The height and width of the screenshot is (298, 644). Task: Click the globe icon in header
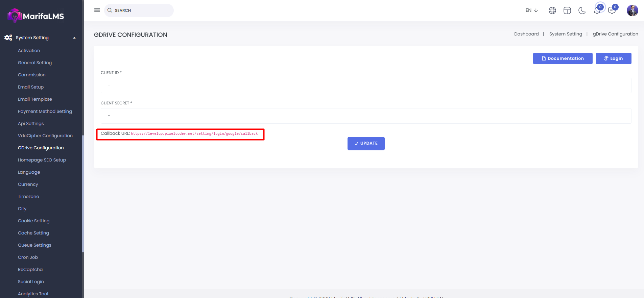pyautogui.click(x=552, y=10)
